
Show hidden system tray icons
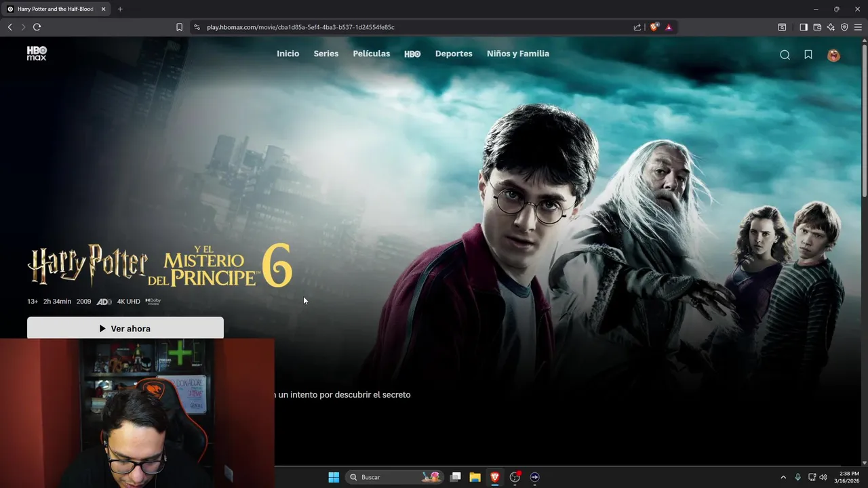coord(783,477)
